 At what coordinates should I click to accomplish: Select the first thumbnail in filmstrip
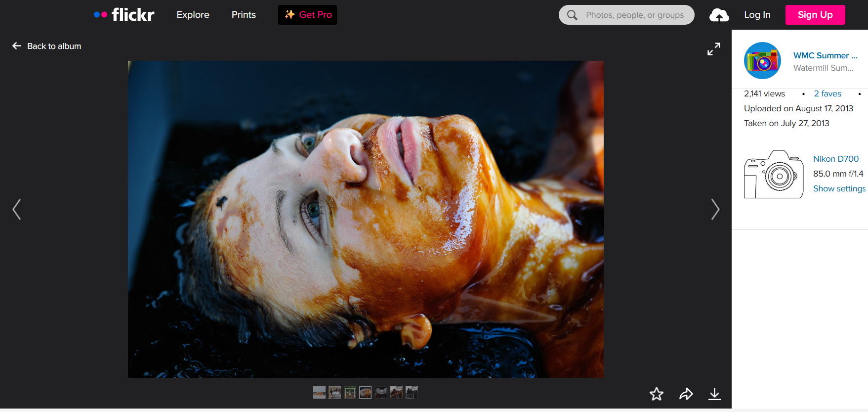pos(319,392)
